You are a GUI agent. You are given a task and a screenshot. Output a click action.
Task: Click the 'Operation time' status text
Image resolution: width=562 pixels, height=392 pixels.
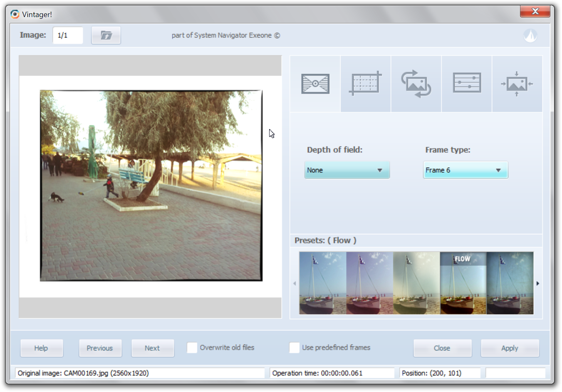[x=317, y=373]
